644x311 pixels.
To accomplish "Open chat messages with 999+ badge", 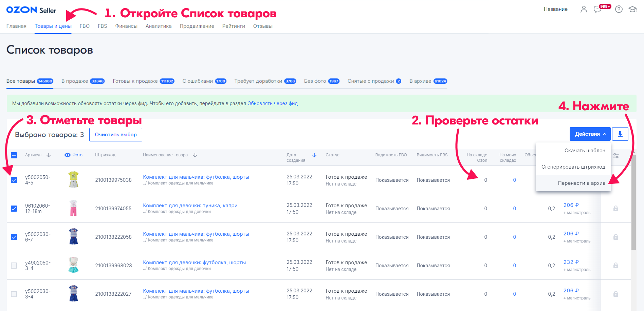I will (597, 9).
